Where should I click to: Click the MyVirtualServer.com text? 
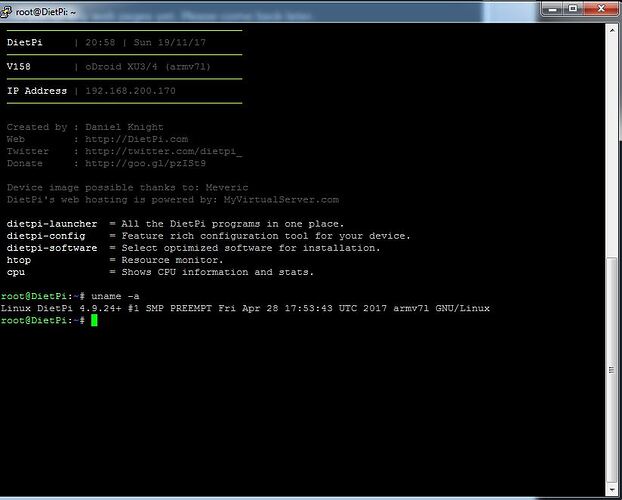coord(281,200)
